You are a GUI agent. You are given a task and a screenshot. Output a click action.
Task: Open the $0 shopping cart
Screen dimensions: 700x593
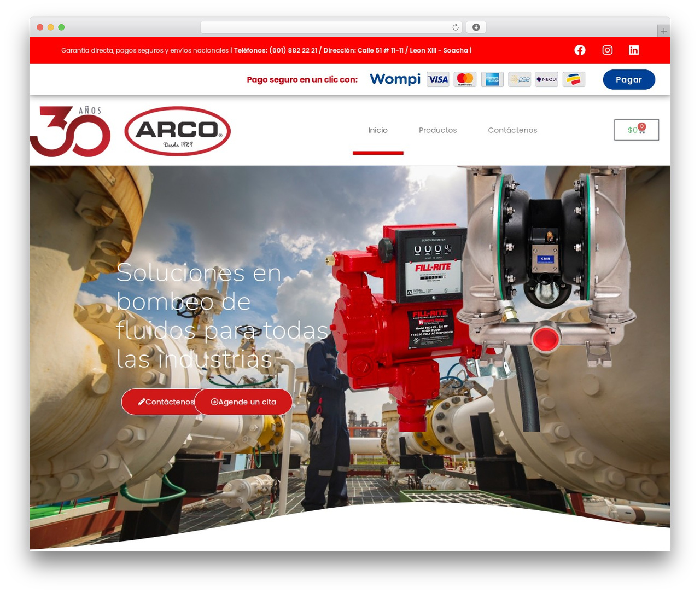tap(637, 130)
